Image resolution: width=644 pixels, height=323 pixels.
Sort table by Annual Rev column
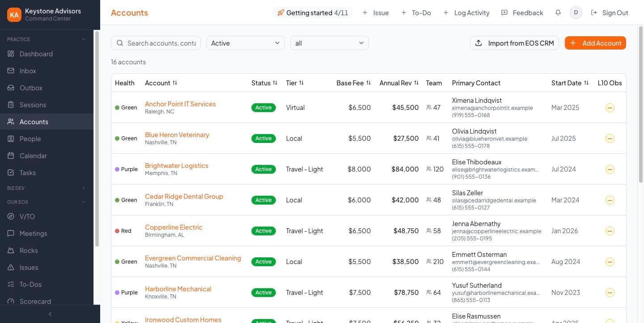point(399,83)
